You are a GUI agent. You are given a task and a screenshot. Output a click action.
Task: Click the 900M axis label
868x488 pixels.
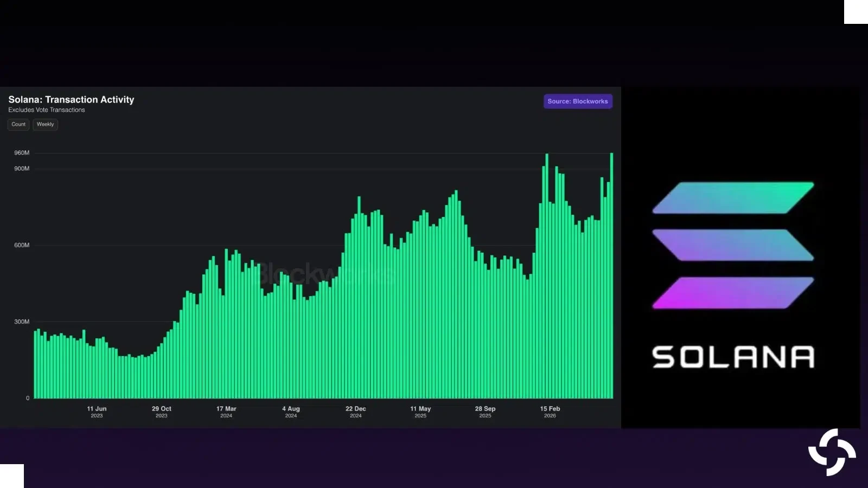[x=22, y=169]
